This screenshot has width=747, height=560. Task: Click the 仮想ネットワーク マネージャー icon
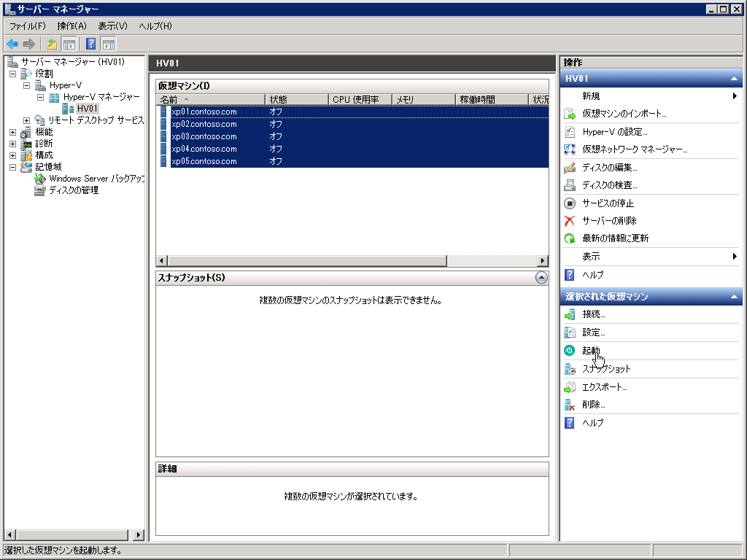pyautogui.click(x=570, y=149)
